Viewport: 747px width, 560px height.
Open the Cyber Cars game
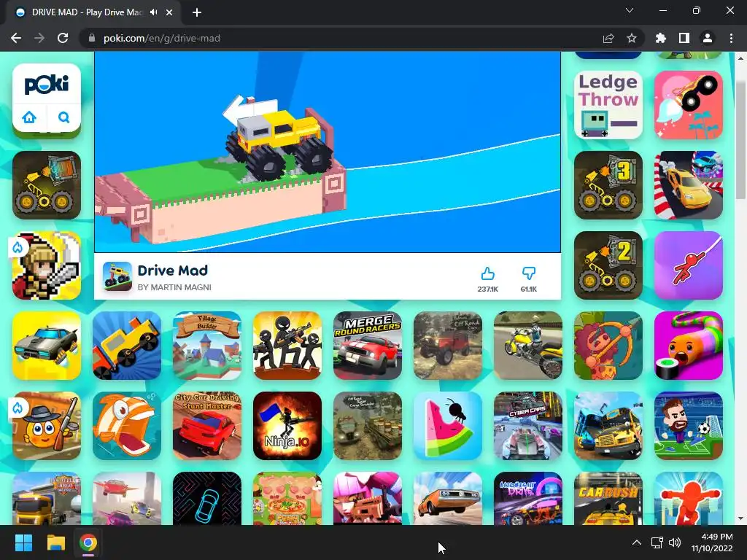coord(528,426)
